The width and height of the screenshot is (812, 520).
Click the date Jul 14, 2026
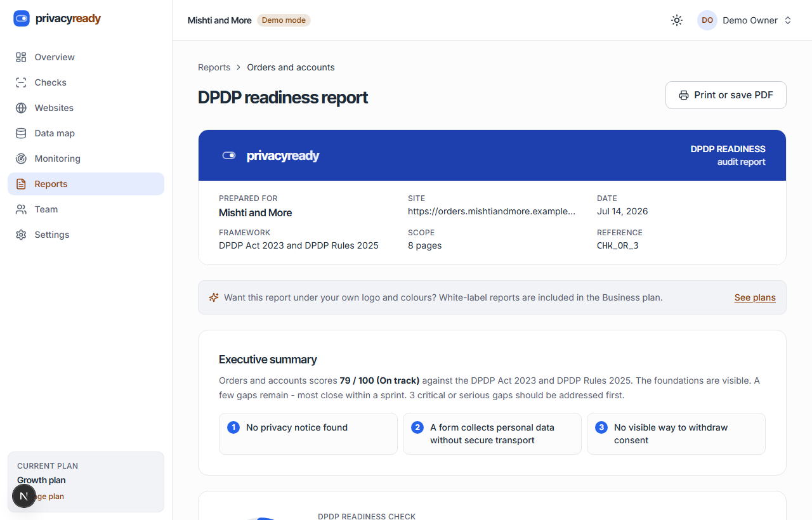[622, 211]
